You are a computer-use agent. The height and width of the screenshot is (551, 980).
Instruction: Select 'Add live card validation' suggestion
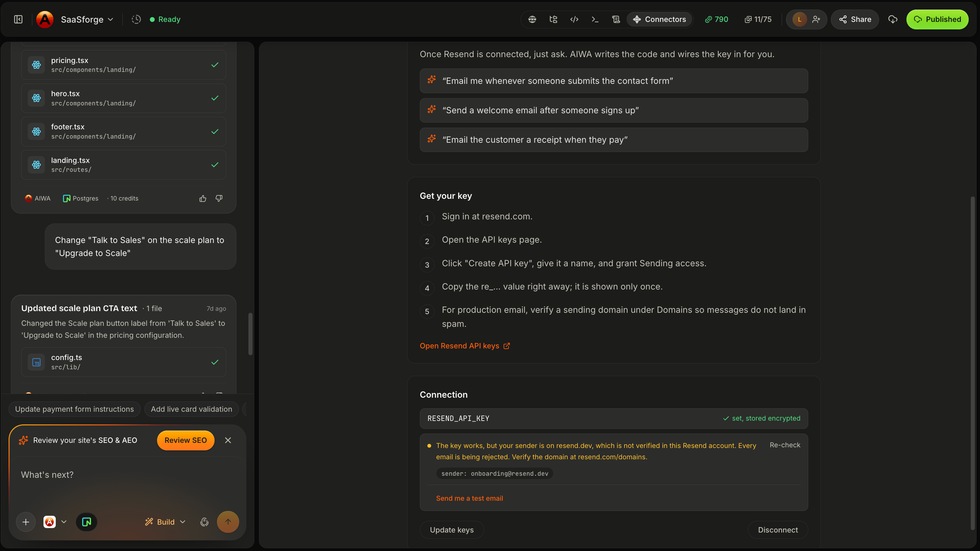[191, 409]
